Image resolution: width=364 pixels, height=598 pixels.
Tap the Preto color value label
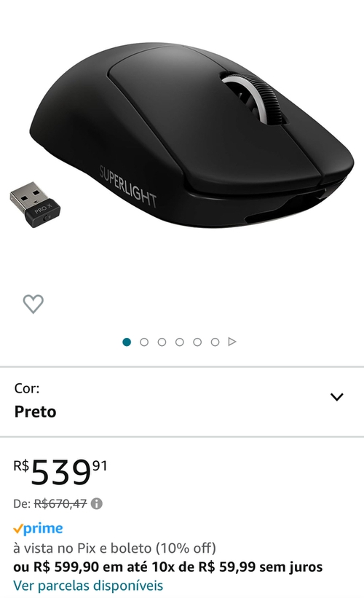click(36, 412)
